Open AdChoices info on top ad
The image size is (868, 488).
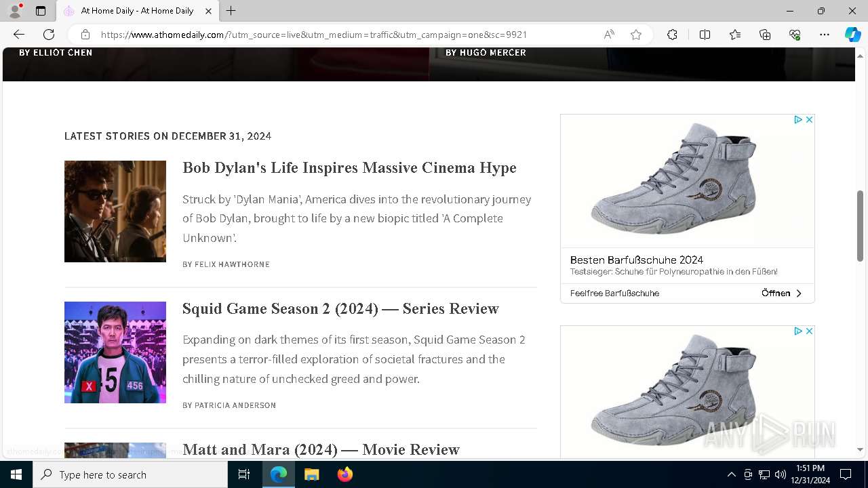(799, 119)
